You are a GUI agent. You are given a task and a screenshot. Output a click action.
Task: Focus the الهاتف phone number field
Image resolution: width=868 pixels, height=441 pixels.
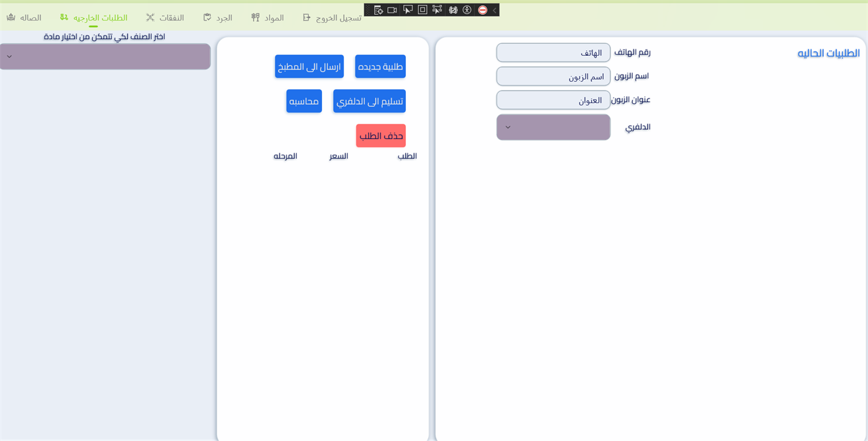coord(553,53)
